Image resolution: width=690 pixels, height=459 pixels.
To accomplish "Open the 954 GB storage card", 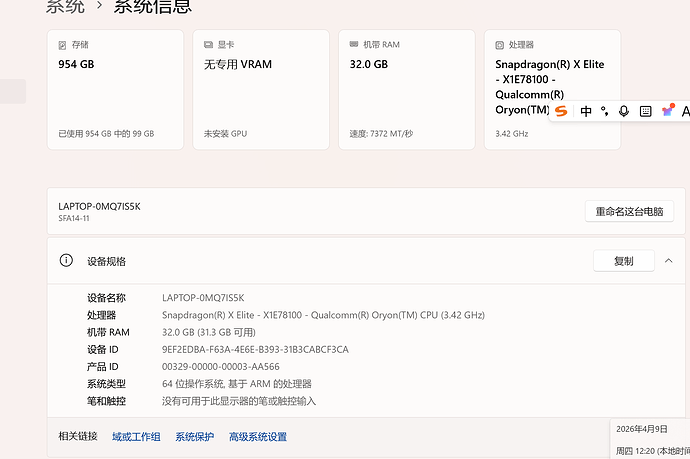I will (115, 90).
